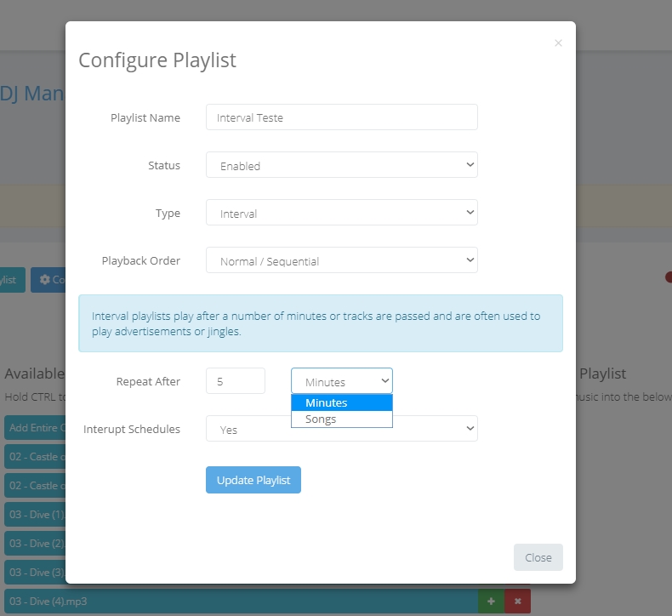Screen dimensions: 672x616
Task: Click the Interupt Schedules label
Action: (x=132, y=429)
